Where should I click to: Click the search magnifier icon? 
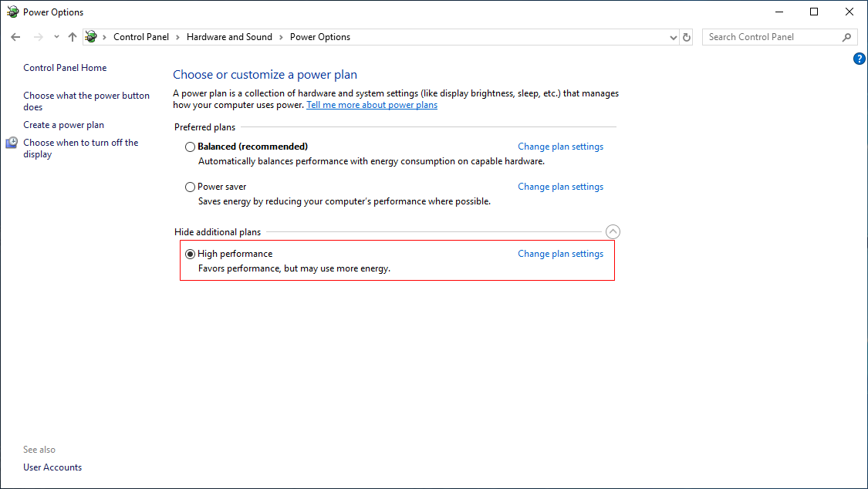[846, 37]
